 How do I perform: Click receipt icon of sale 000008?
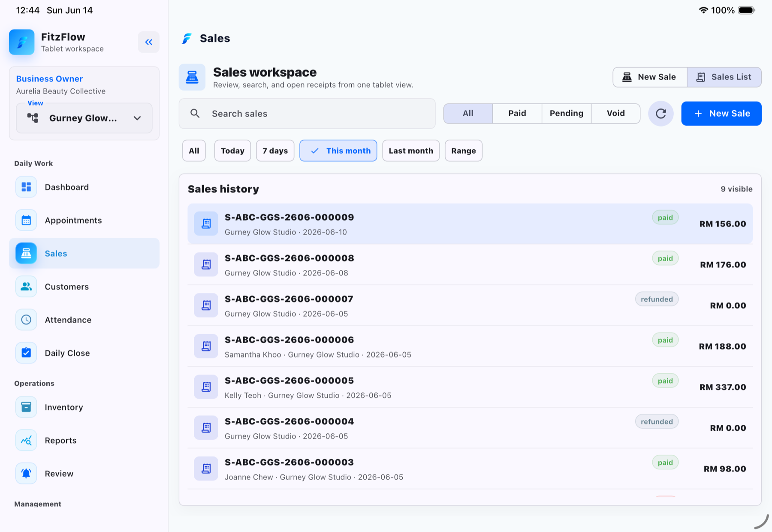[x=206, y=264]
